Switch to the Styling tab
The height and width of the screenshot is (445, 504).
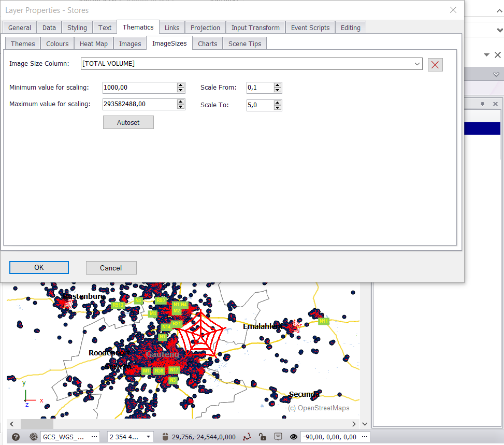77,28
